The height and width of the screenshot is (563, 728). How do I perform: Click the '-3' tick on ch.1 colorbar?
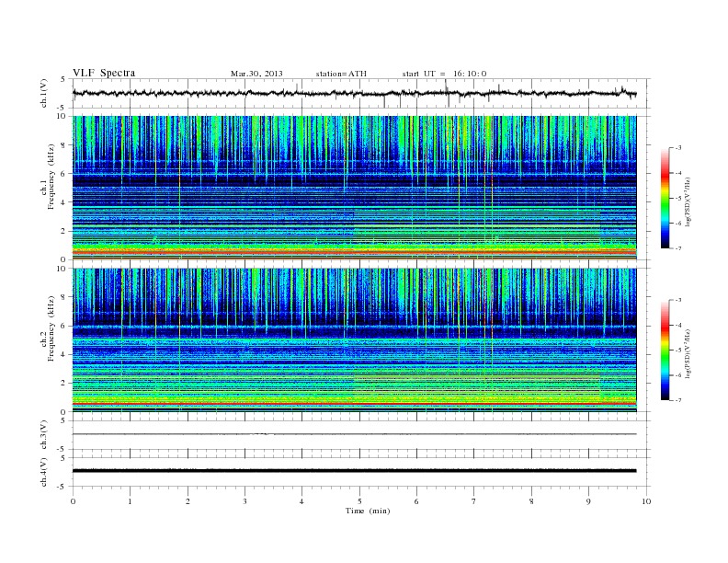(678, 148)
